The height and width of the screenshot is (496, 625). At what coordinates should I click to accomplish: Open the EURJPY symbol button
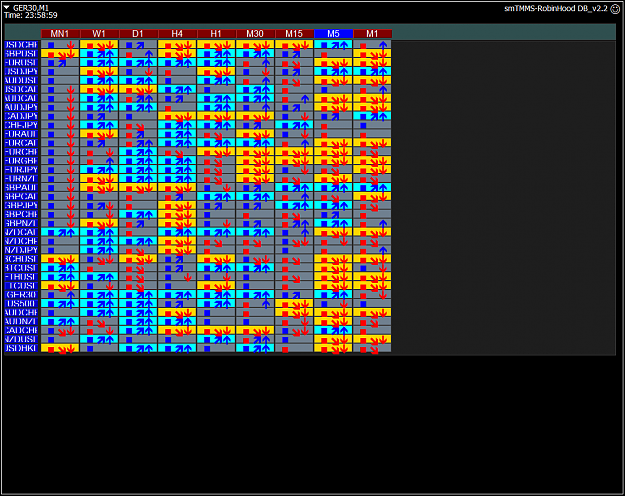(22, 169)
